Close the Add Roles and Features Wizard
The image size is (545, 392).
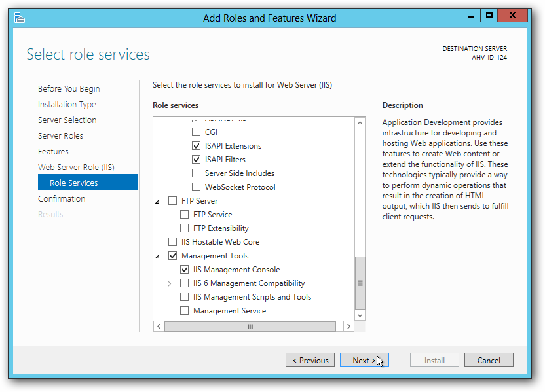[513, 15]
